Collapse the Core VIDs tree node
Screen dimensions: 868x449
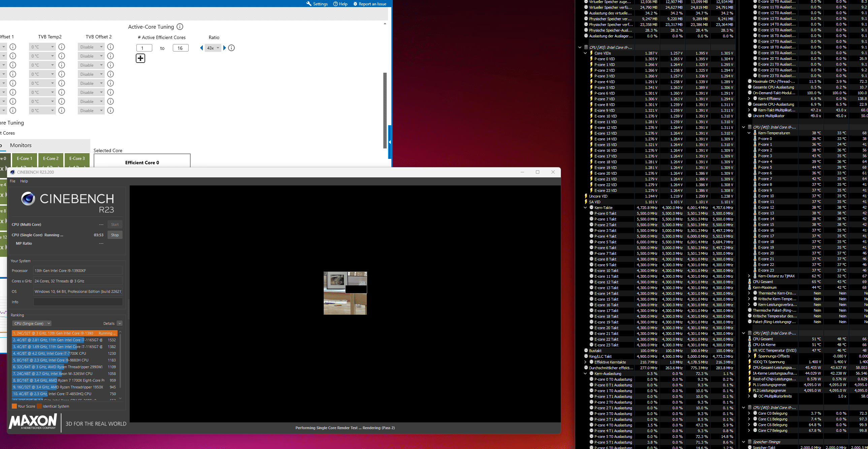[x=585, y=53]
